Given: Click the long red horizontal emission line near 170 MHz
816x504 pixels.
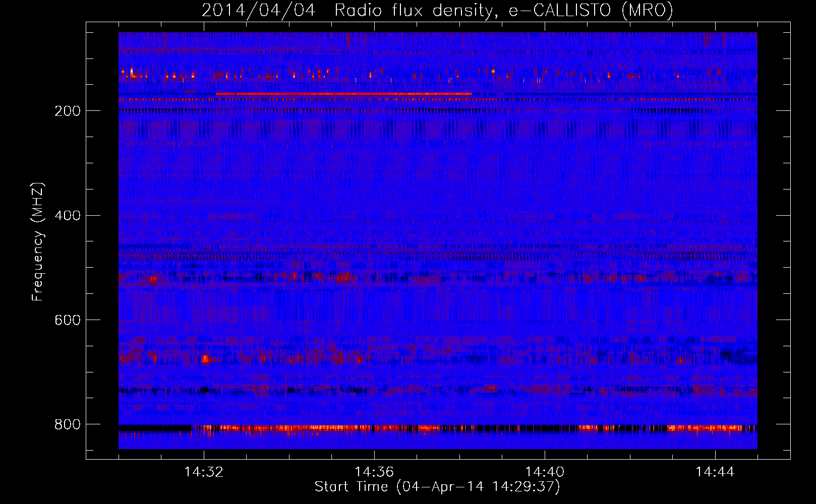Looking at the screenshot, I should click(344, 94).
